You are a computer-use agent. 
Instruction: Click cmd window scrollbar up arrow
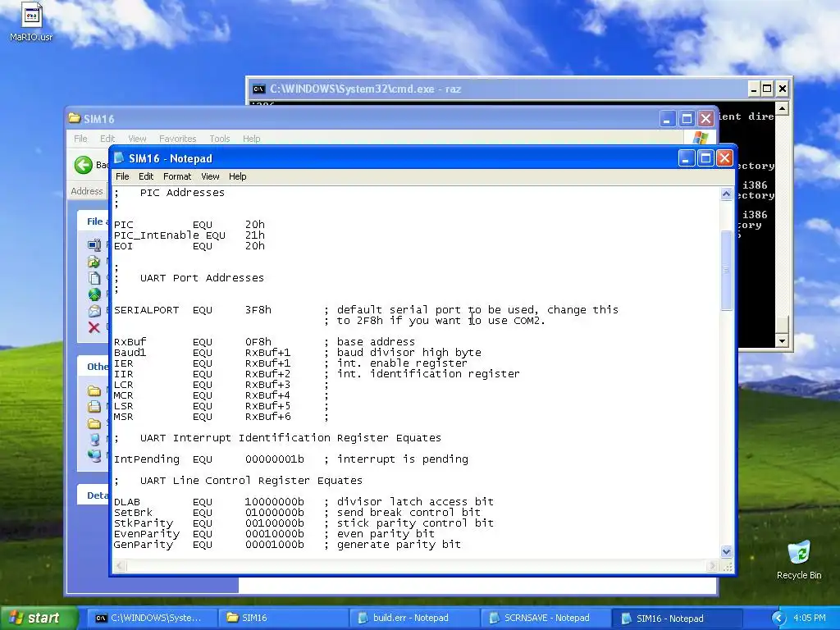click(782, 109)
